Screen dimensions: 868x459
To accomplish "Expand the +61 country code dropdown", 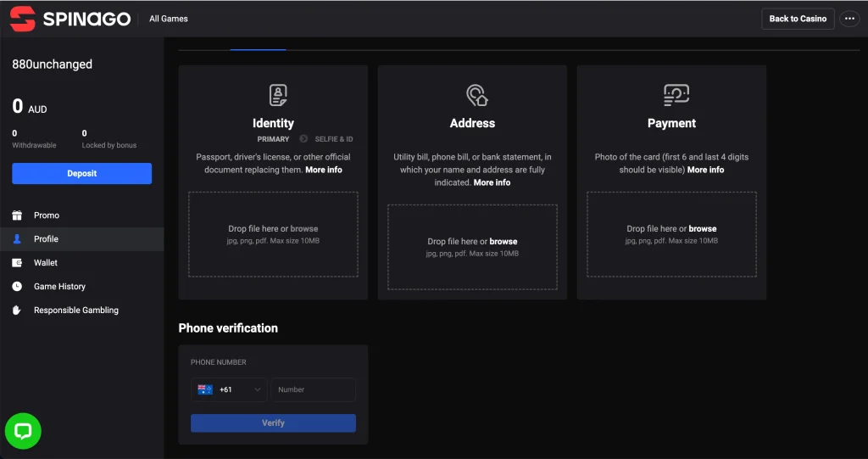I will click(x=229, y=389).
